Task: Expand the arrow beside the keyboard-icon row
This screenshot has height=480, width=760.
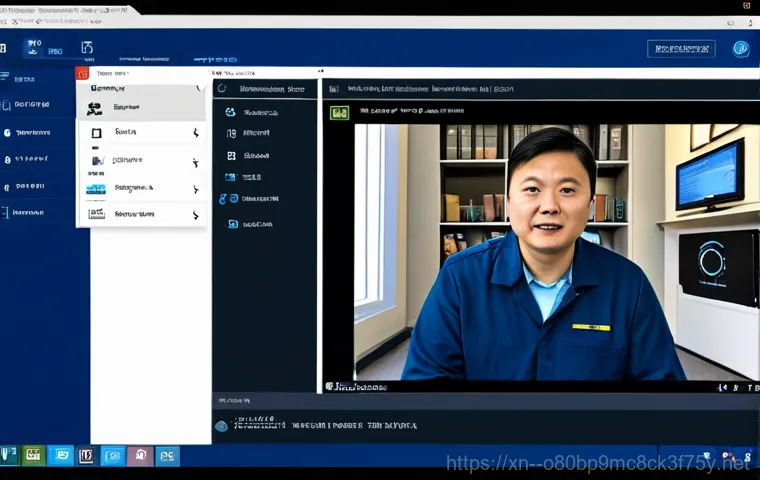Action: pos(196,215)
